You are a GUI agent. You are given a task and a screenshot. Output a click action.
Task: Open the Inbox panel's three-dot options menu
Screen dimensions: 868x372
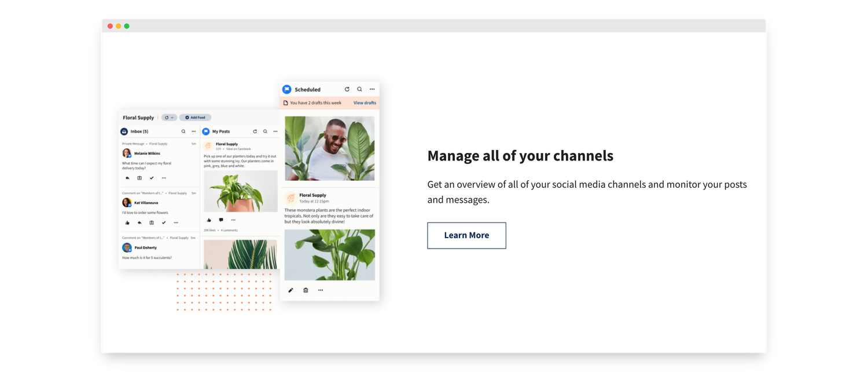tap(193, 132)
